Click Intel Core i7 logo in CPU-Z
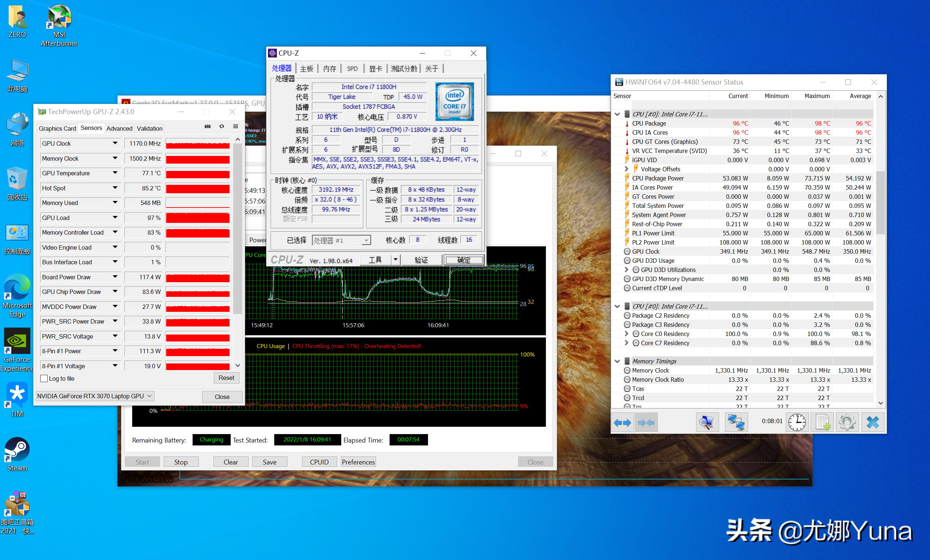Screen dimensions: 930x560 click(x=455, y=101)
